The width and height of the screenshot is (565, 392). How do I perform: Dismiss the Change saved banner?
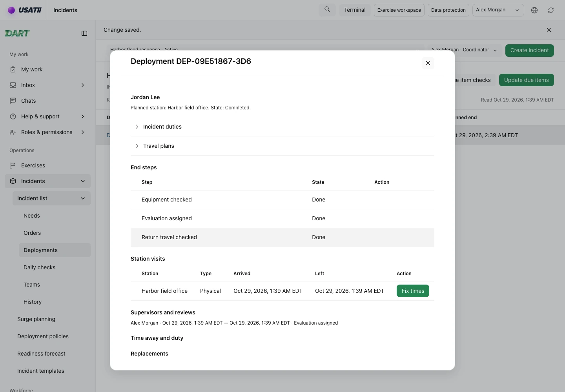coord(549,30)
